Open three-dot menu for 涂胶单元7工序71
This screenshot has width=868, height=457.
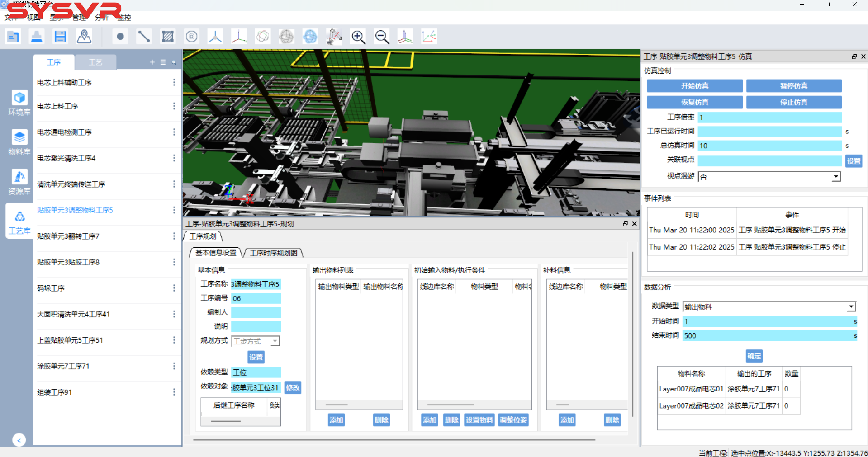point(174,366)
